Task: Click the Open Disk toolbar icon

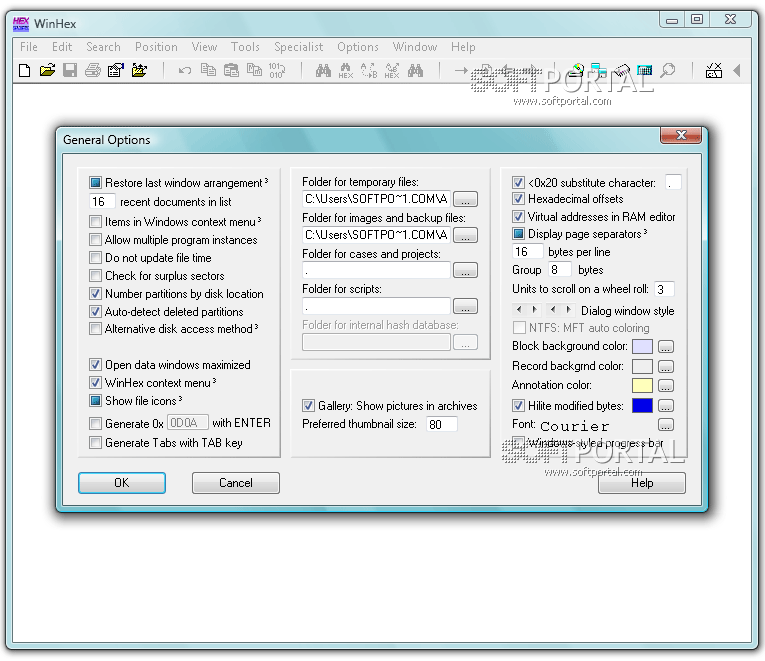Action: (577, 71)
